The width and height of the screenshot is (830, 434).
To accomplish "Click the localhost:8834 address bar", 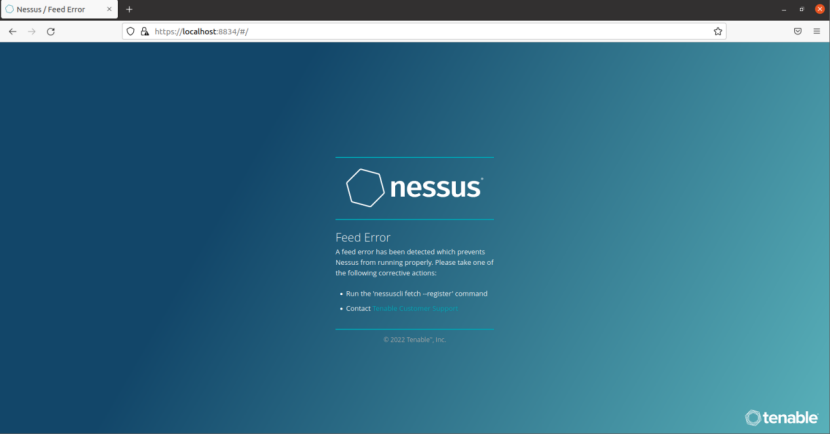I will 423,32.
